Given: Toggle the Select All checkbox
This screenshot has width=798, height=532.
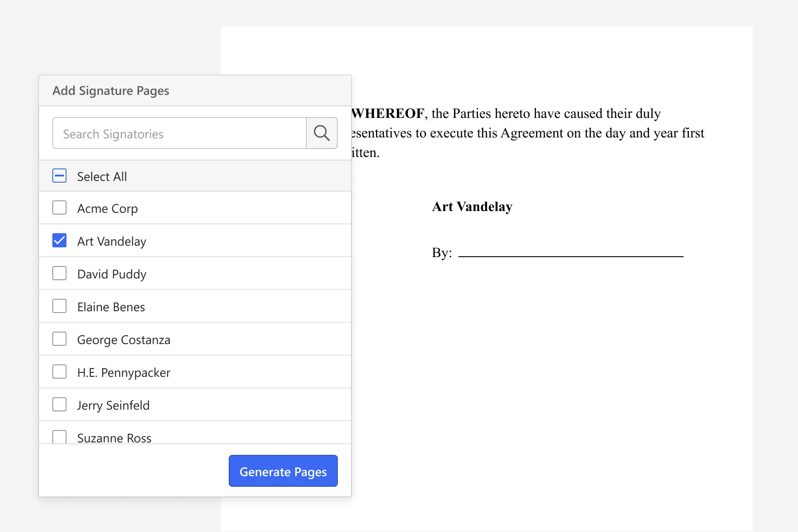Looking at the screenshot, I should 59,176.
